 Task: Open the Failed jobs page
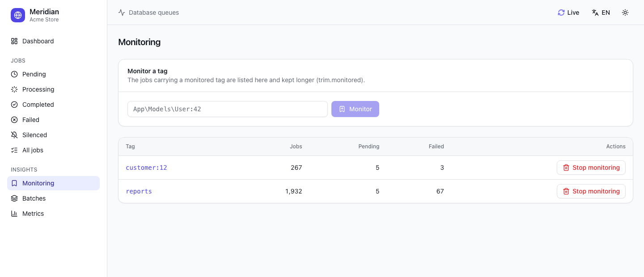point(53,120)
